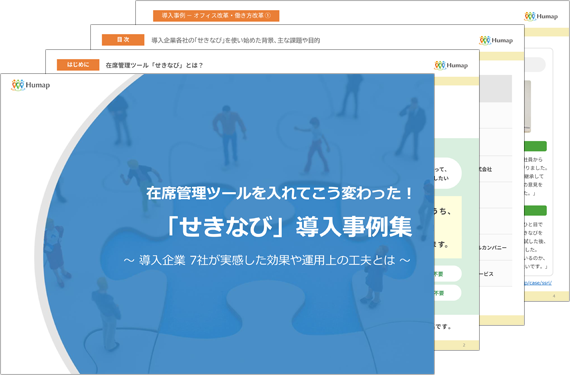The width and height of the screenshot is (570, 375).
Task: Click the Humap logo on the blue cover slide
Action: [x=31, y=85]
